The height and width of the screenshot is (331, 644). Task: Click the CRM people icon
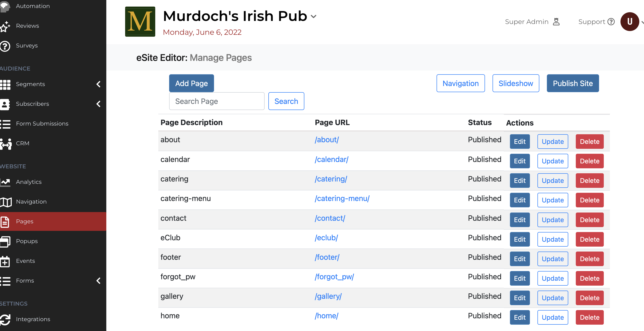pyautogui.click(x=5, y=144)
